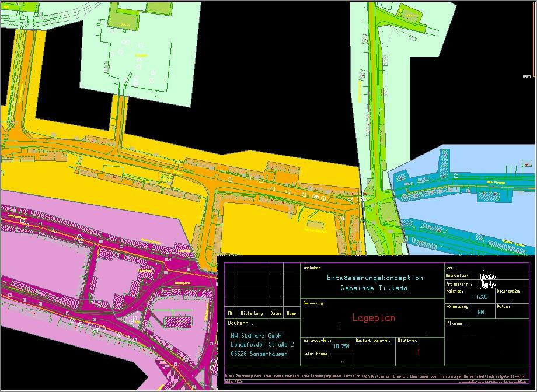Image resolution: width=537 pixels, height=392 pixels.
Task: Click the Bauherr label in title block
Action: (x=239, y=323)
